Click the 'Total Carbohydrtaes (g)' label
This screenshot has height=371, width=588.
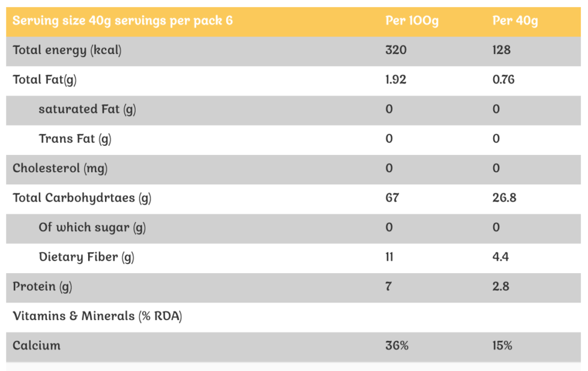82,198
